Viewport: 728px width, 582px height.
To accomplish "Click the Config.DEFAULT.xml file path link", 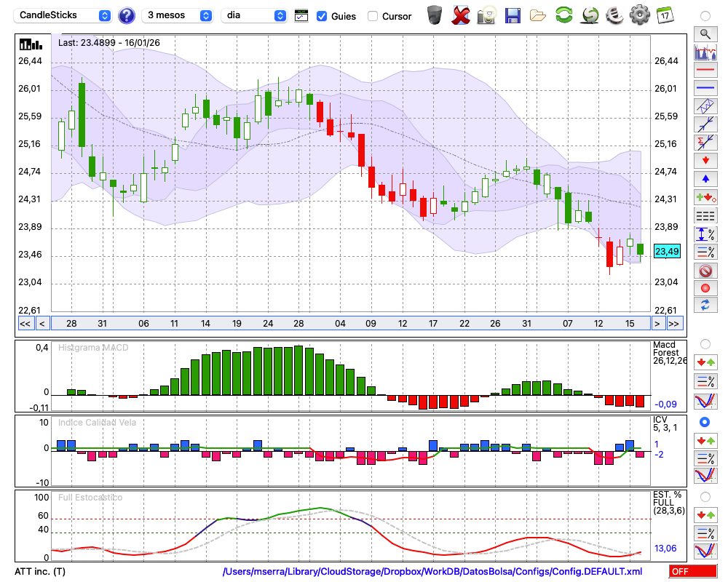I will coord(432,572).
